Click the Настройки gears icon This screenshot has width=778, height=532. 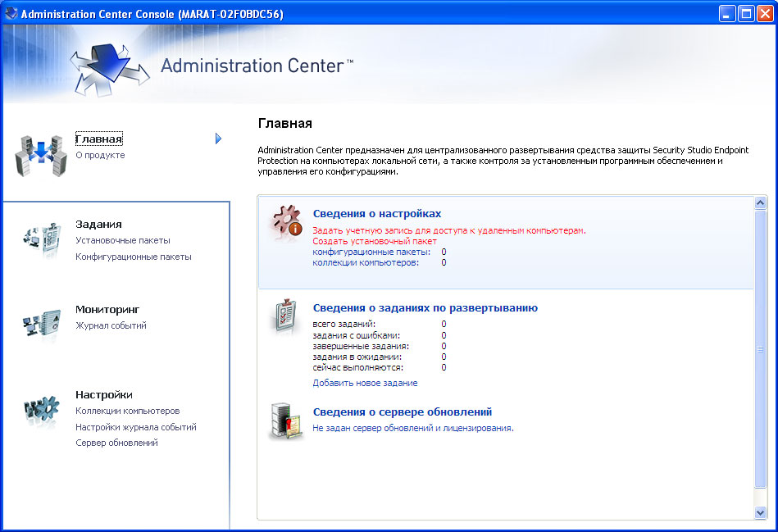coord(42,411)
